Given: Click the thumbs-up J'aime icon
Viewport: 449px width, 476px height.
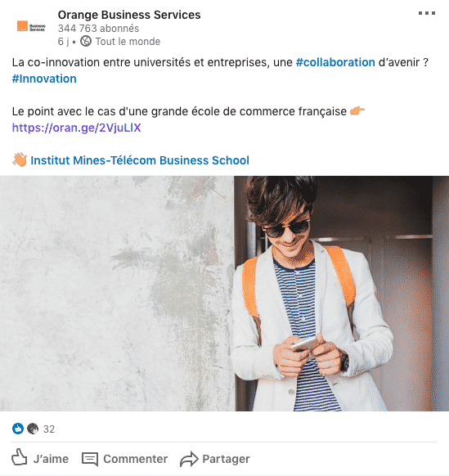Looking at the screenshot, I should 20,457.
